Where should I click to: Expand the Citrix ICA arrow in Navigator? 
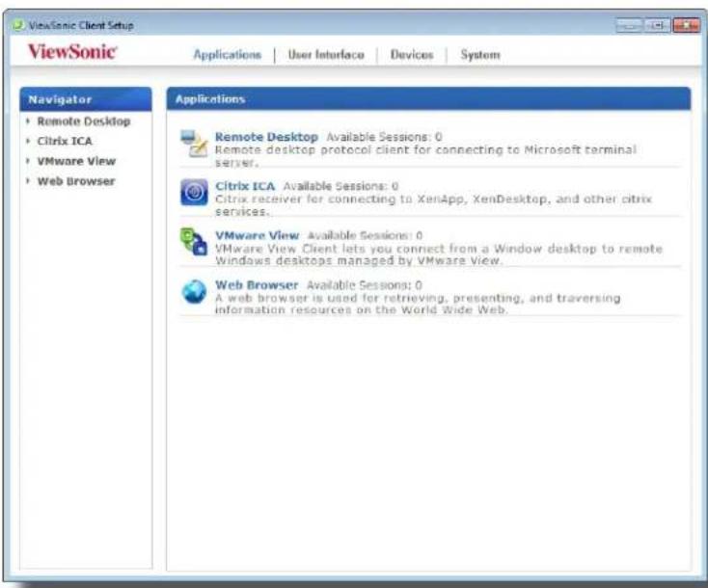coord(28,141)
